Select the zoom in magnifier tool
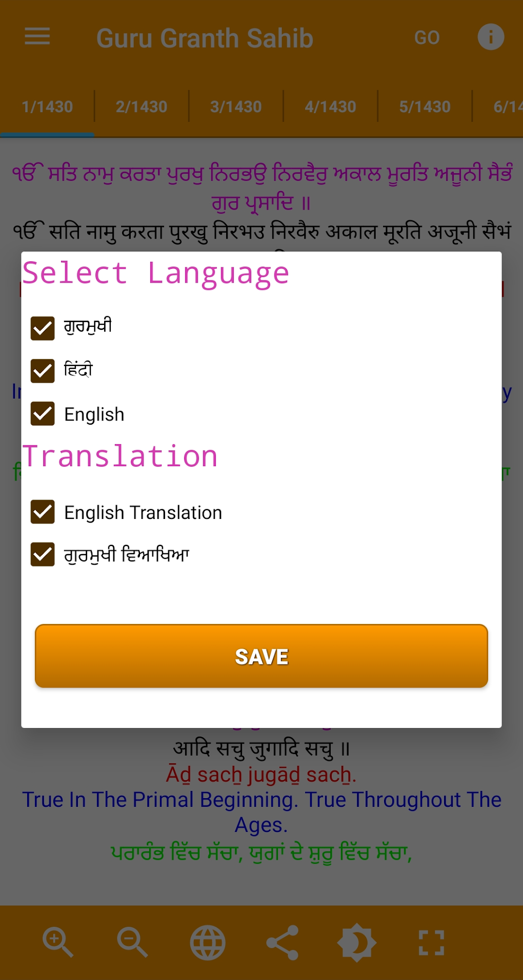Image resolution: width=523 pixels, height=980 pixels. tap(57, 942)
